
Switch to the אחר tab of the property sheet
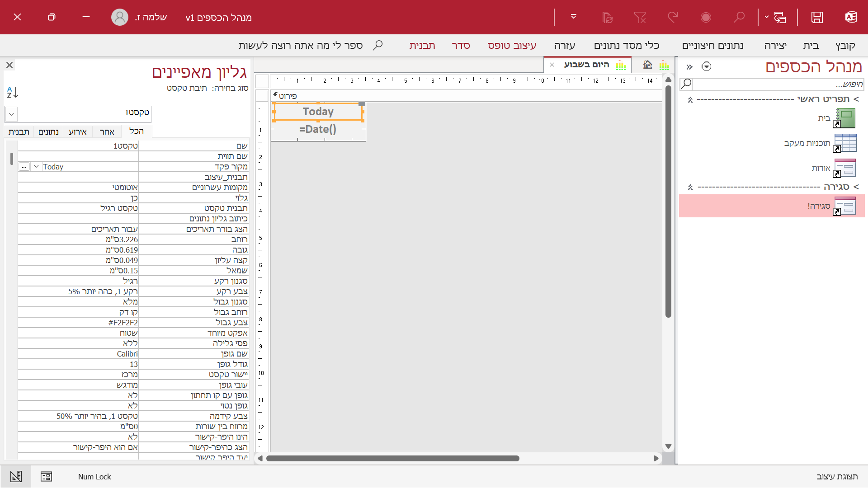107,131
